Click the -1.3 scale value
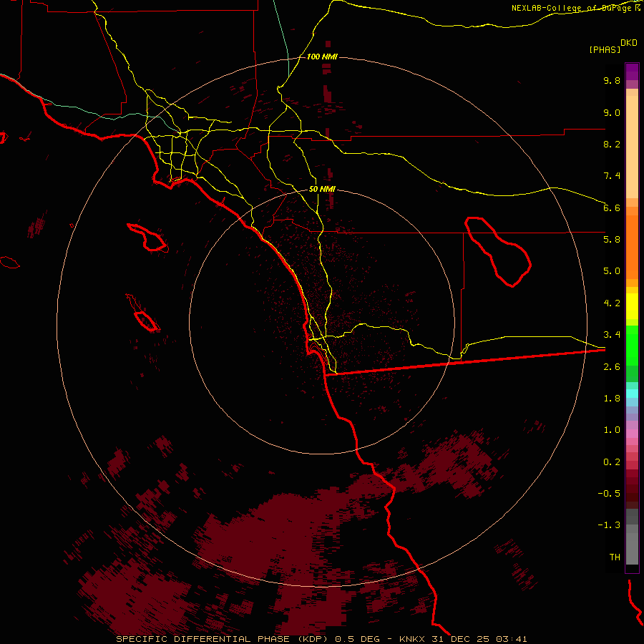 tap(609, 525)
